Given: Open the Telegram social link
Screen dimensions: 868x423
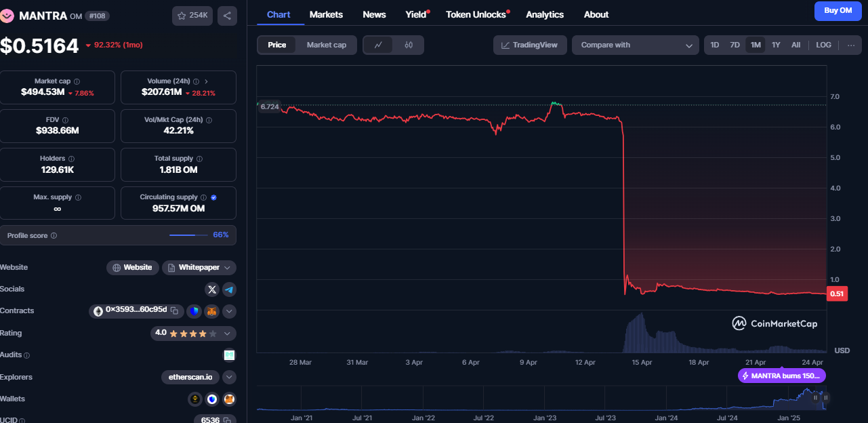Looking at the screenshot, I should [x=229, y=289].
